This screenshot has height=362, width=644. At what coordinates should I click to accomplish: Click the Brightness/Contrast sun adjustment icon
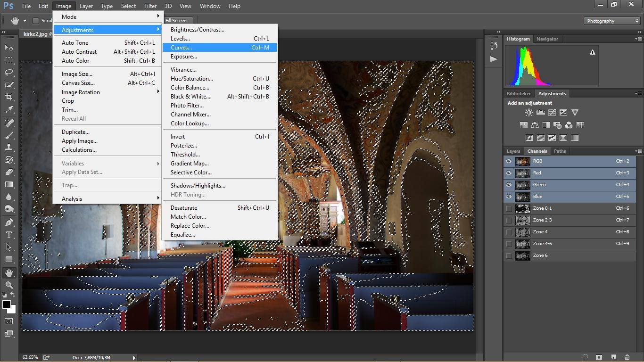pyautogui.click(x=529, y=113)
